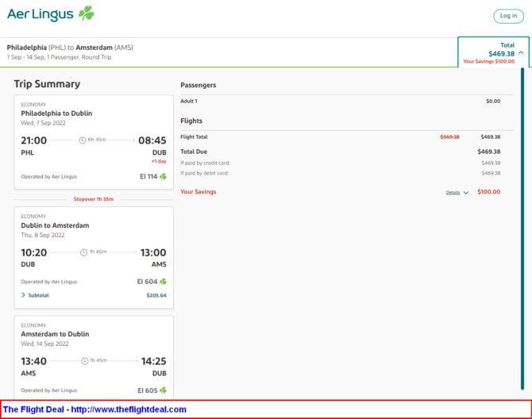This screenshot has height=419, width=532.
Task: Click the If paid by debit card line
Action: [341, 173]
